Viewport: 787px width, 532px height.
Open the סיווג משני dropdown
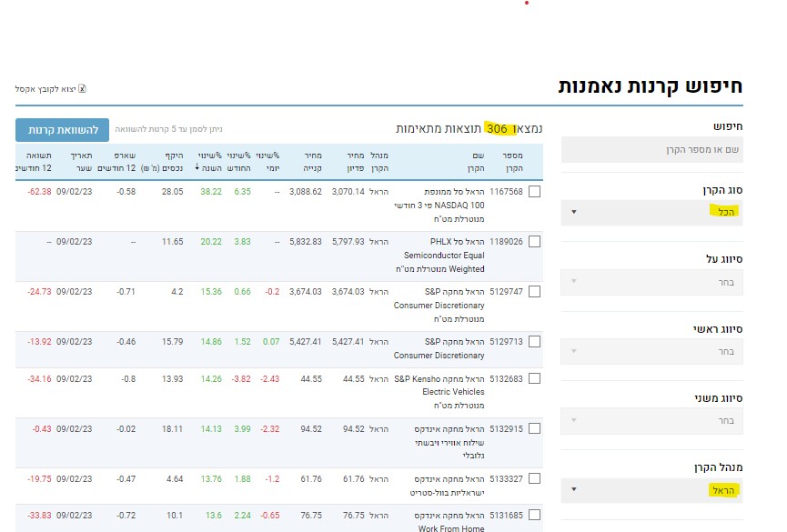[651, 420]
